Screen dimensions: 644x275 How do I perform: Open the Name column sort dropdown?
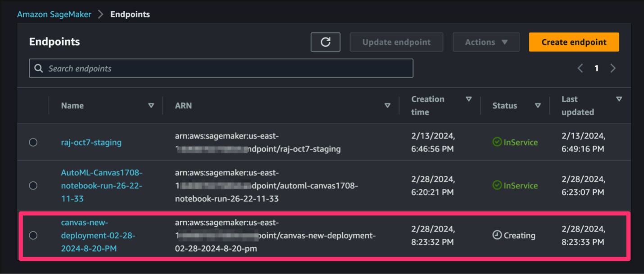click(151, 105)
